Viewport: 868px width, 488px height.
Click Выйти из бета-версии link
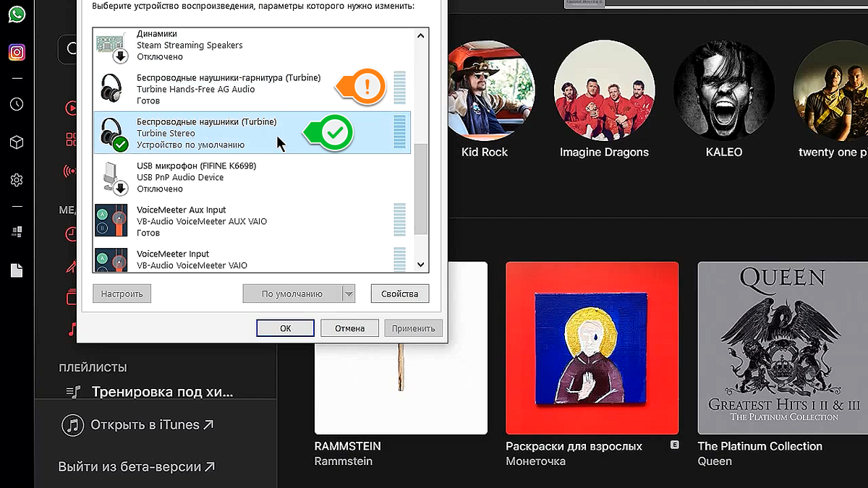tap(137, 466)
